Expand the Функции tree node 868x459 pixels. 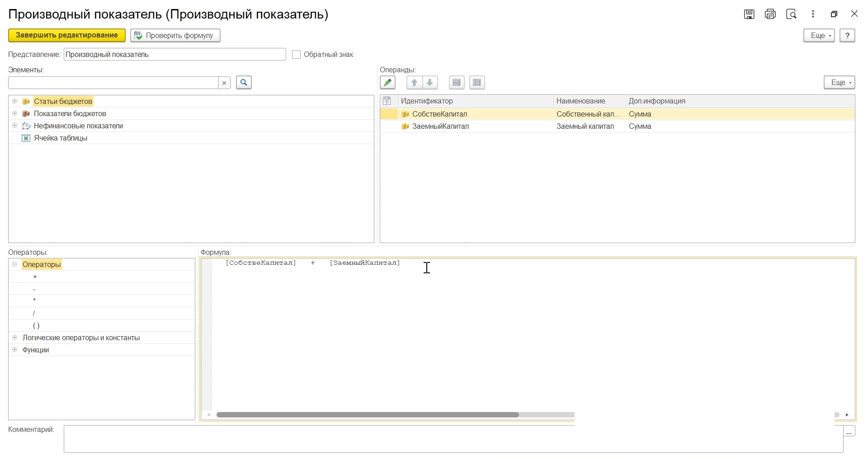pos(14,350)
